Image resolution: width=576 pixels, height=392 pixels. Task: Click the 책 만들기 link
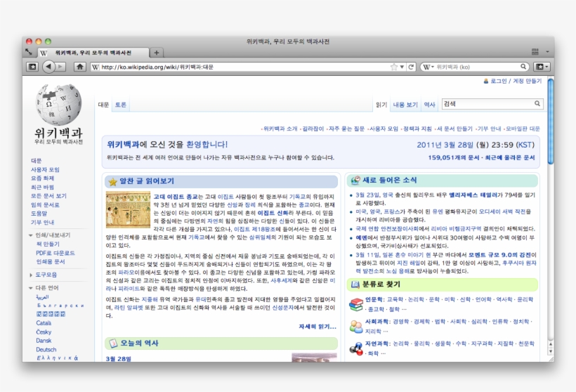[x=48, y=244]
